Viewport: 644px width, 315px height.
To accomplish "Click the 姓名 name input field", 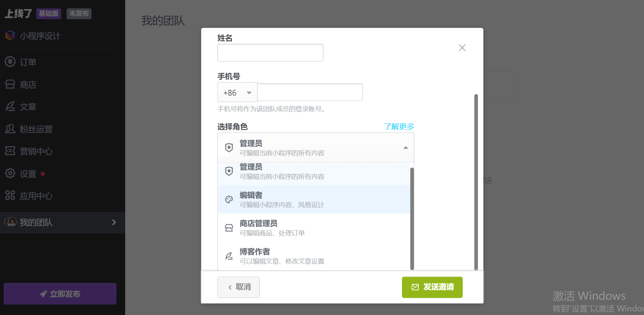I will point(270,53).
